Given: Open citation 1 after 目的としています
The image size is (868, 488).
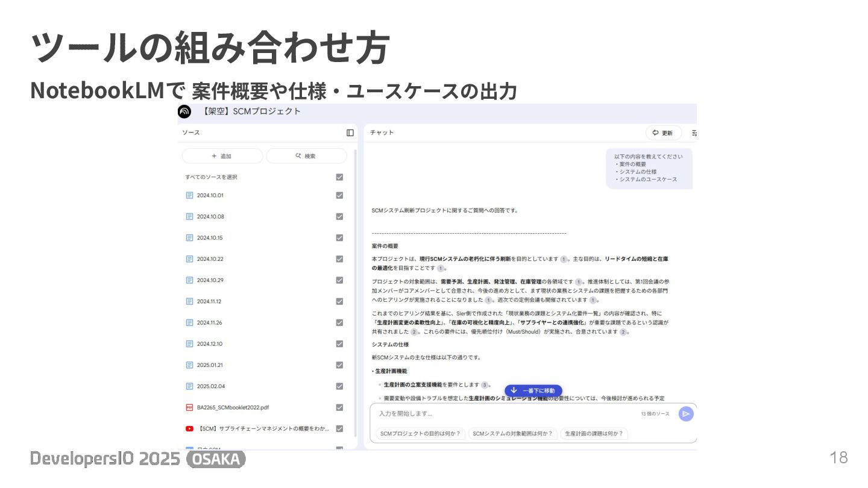Looking at the screenshot, I should 564,259.
